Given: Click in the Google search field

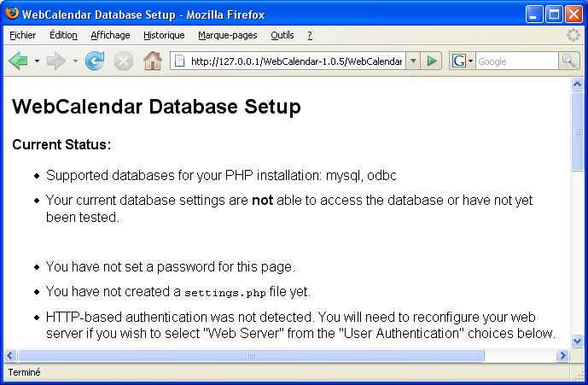Looking at the screenshot, I should pyautogui.click(x=517, y=61).
